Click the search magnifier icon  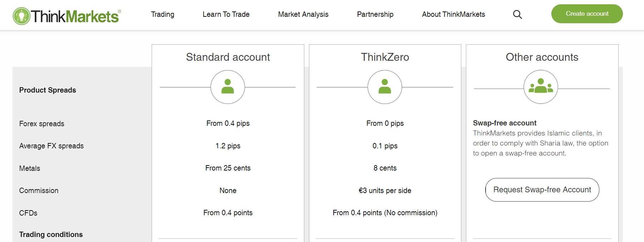(517, 14)
